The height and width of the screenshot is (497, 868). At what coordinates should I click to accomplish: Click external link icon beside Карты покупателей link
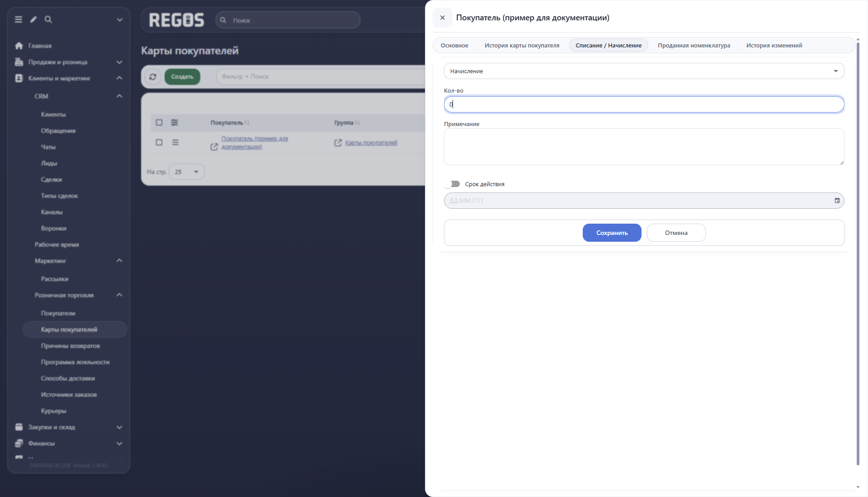[x=338, y=143]
